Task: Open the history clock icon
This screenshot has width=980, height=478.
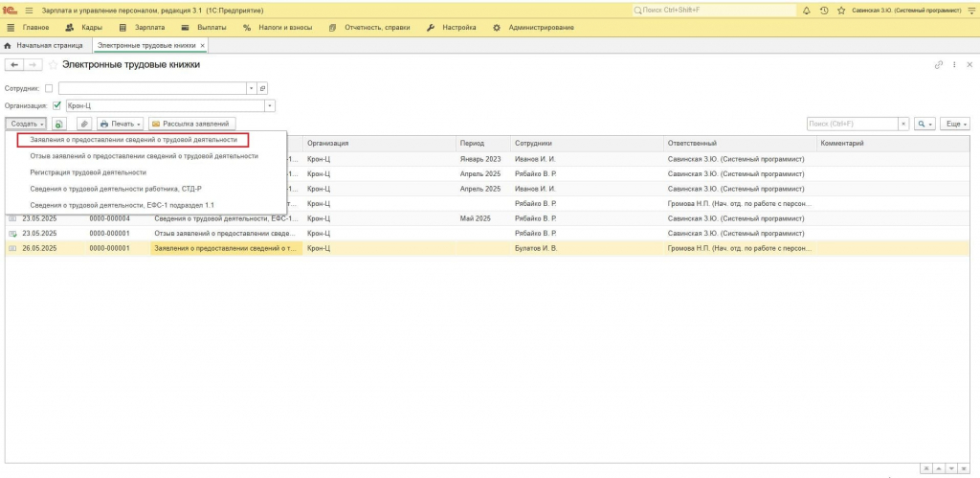Action: 824,11
